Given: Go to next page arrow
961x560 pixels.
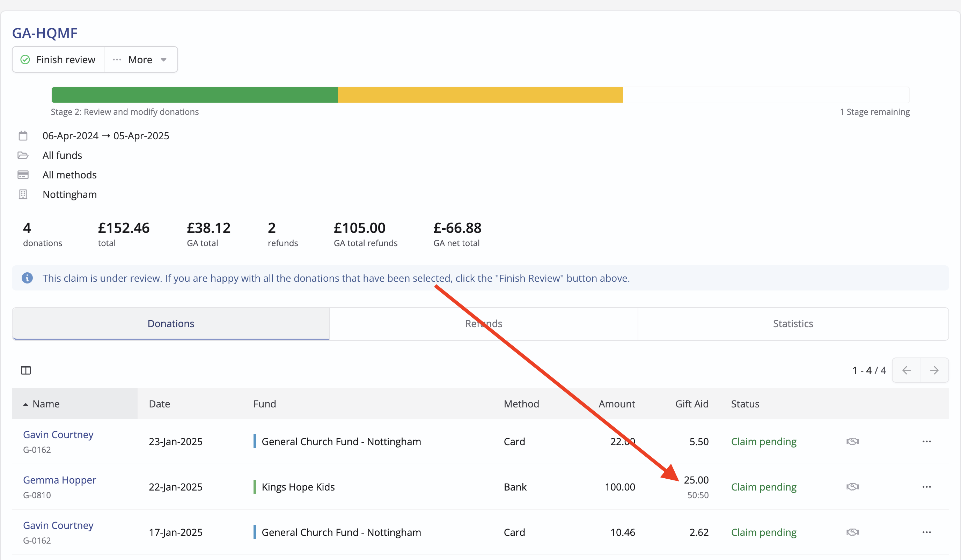Looking at the screenshot, I should (934, 370).
